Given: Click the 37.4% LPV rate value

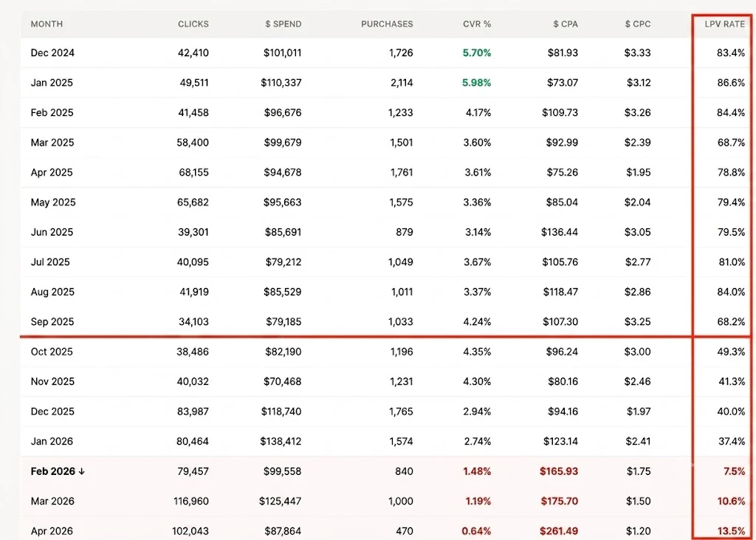Looking at the screenshot, I should click(732, 442).
